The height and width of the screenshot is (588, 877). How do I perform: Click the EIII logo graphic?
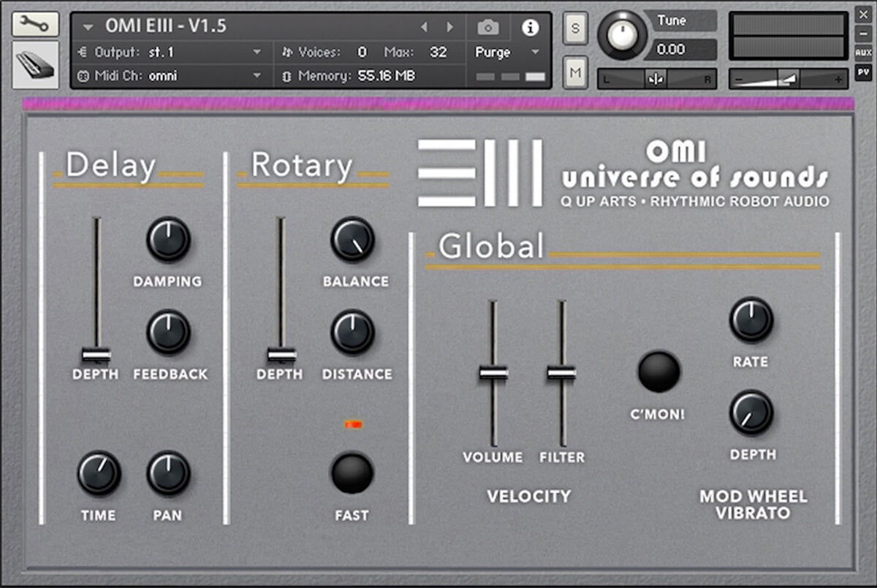[x=480, y=173]
